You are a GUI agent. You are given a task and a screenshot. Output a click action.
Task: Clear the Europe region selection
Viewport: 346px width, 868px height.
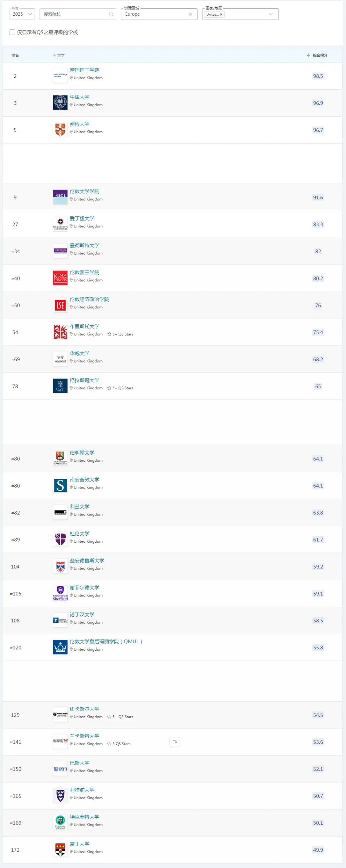191,14
